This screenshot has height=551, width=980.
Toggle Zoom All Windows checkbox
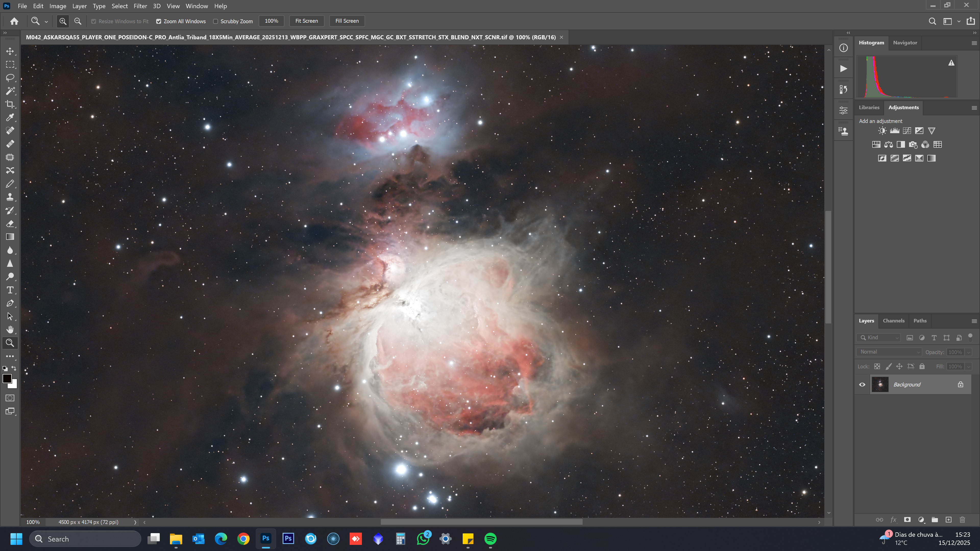pyautogui.click(x=159, y=21)
